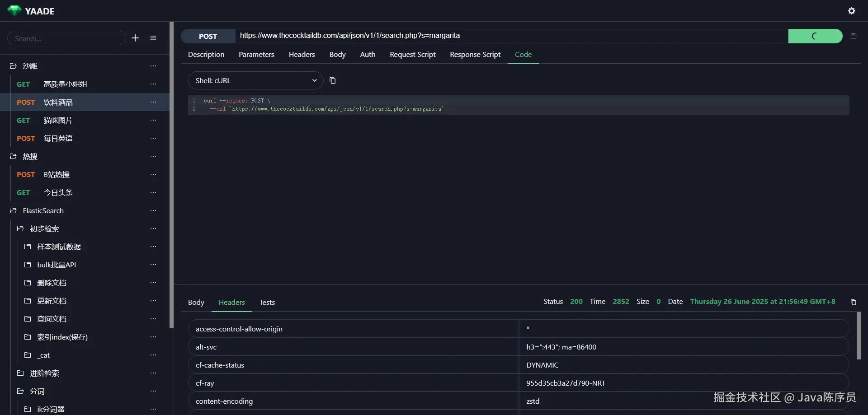
Task: Copy the response content icon
Action: tap(854, 302)
